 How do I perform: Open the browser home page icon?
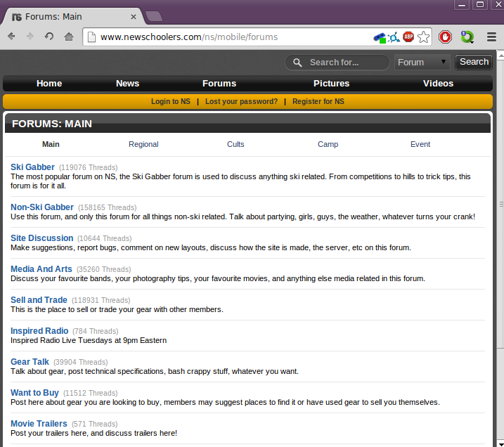[68, 37]
